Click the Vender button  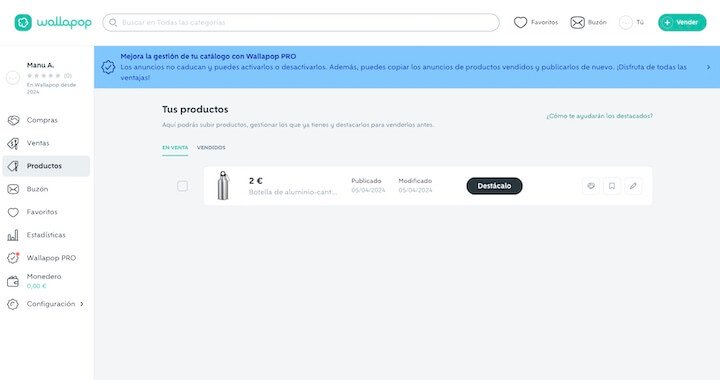682,22
